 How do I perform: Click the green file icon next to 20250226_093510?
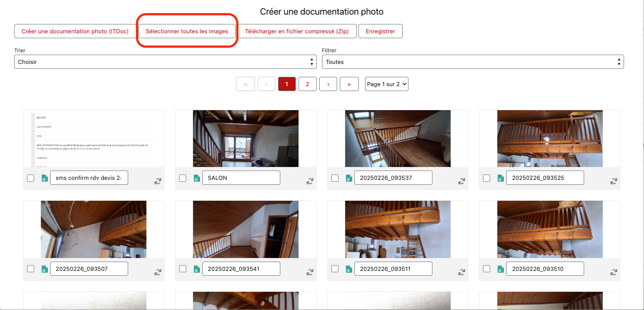[x=501, y=269]
